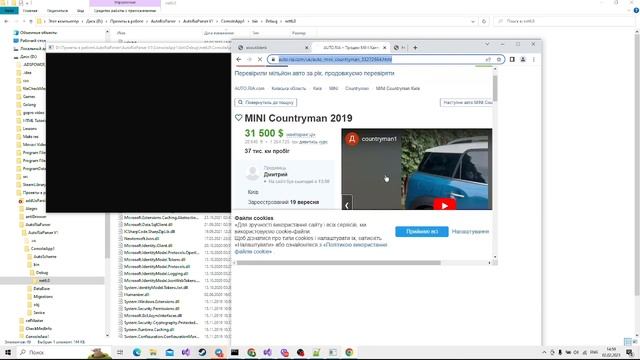640x360 pixels.
Task: Select the Debug folder in the tree
Action: [x=42, y=273]
